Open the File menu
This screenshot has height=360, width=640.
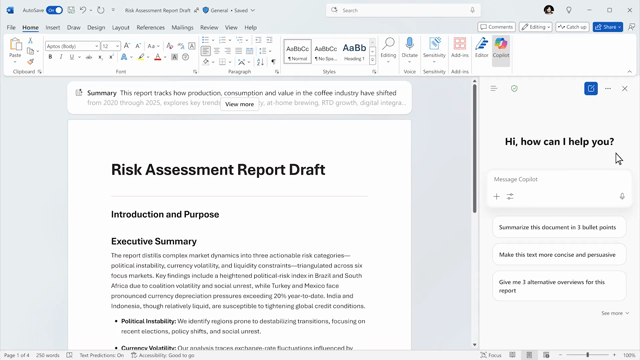[11, 27]
